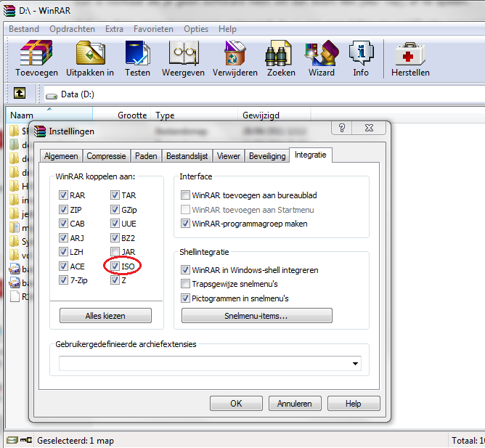Toggle Pictogrammen in snelmenu's checkbox
The width and height of the screenshot is (485, 448).
[185, 298]
